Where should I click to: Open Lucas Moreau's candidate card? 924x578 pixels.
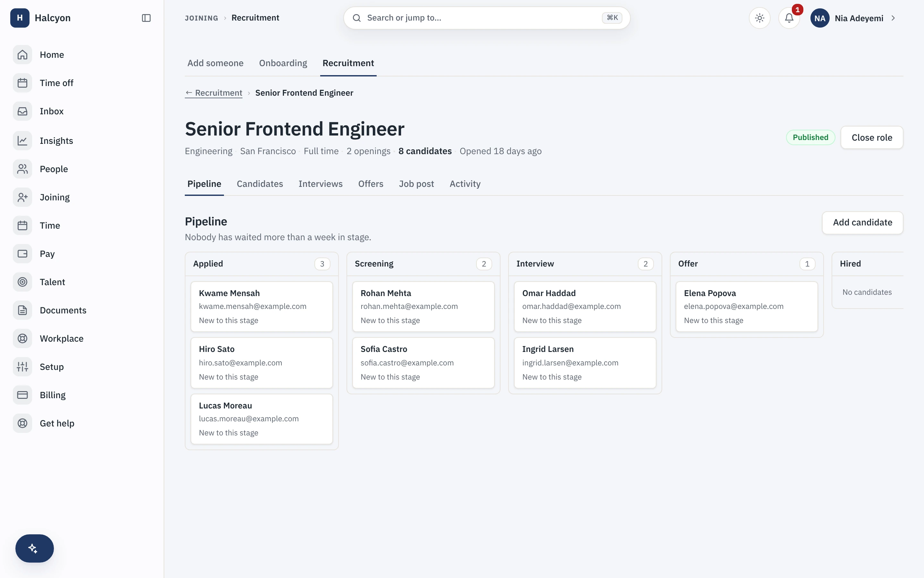tap(261, 419)
